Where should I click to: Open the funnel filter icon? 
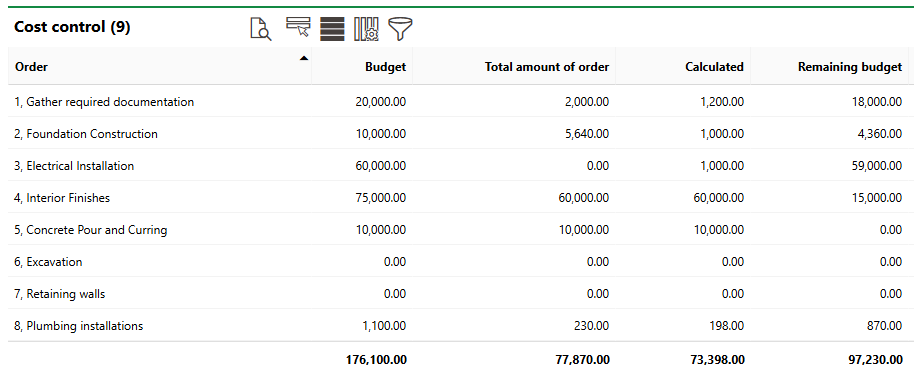(x=400, y=29)
